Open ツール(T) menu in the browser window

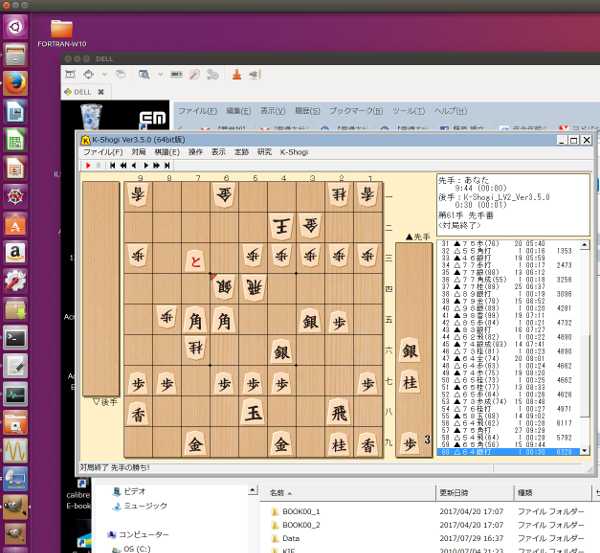pyautogui.click(x=408, y=111)
